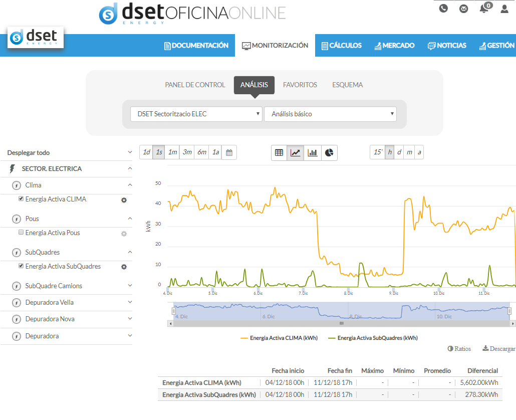Expand SubQuadre Camions group
Image resolution: width=516 pixels, height=420 pixels.
(x=130, y=285)
